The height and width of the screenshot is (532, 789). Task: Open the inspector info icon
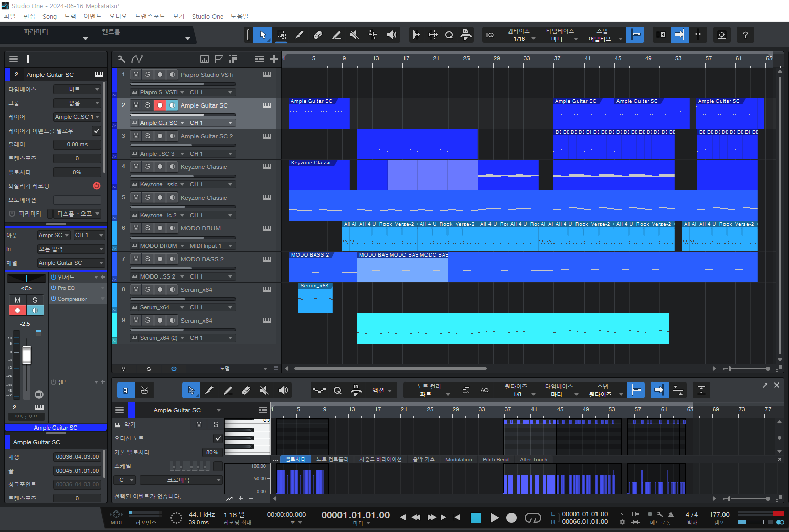tap(28, 59)
